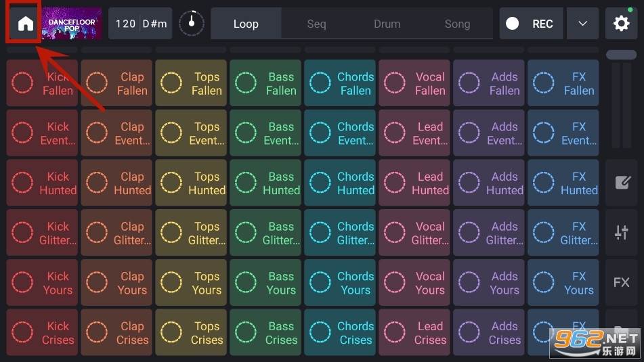
Task: Trigger the Tops Fallen pad
Action: click(x=191, y=83)
